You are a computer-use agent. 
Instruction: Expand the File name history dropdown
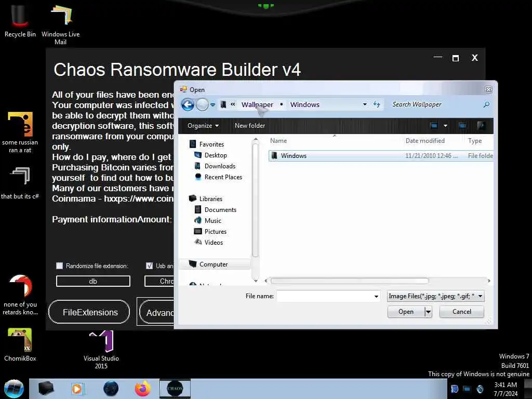tap(376, 296)
